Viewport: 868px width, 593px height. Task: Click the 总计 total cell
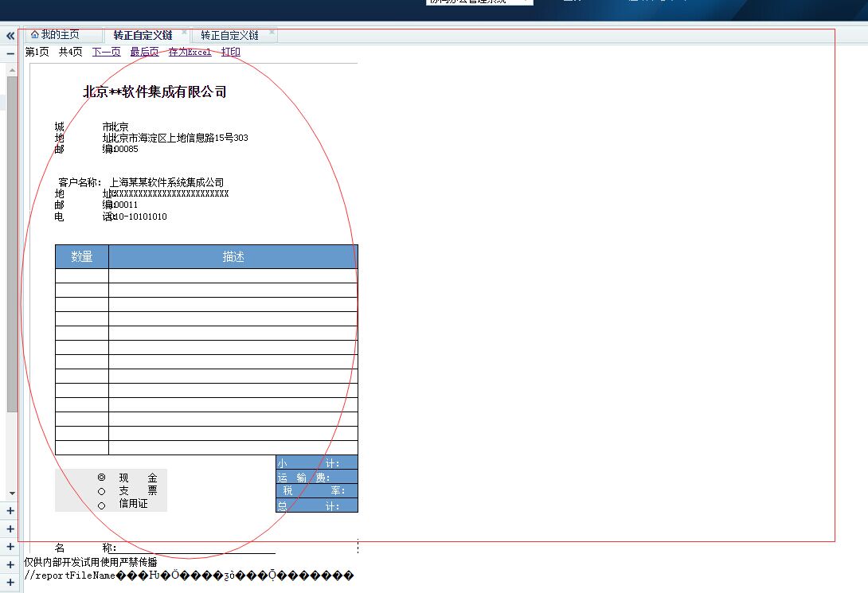317,505
